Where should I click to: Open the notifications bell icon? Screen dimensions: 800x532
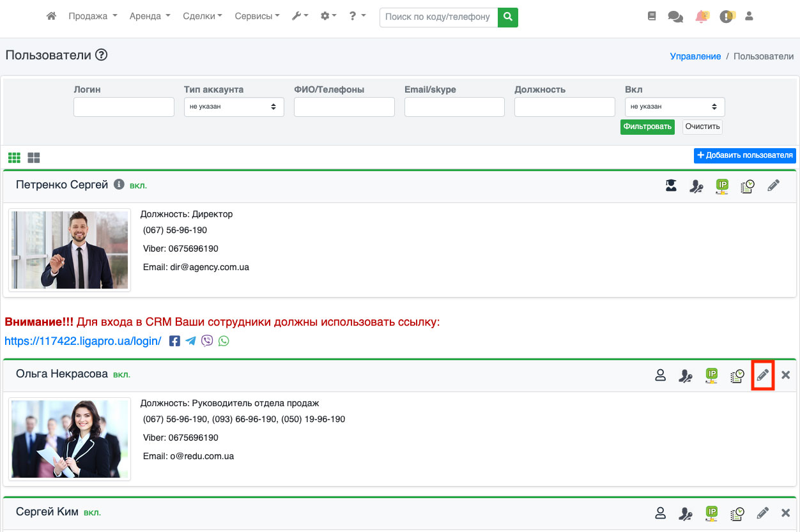point(702,17)
